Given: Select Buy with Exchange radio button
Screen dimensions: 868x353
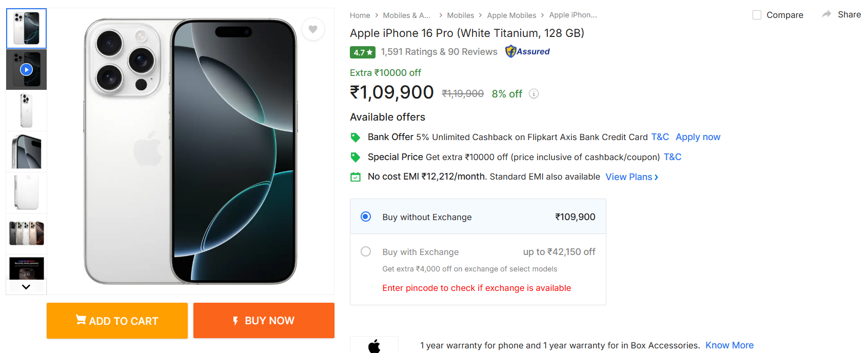Looking at the screenshot, I should pyautogui.click(x=366, y=251).
